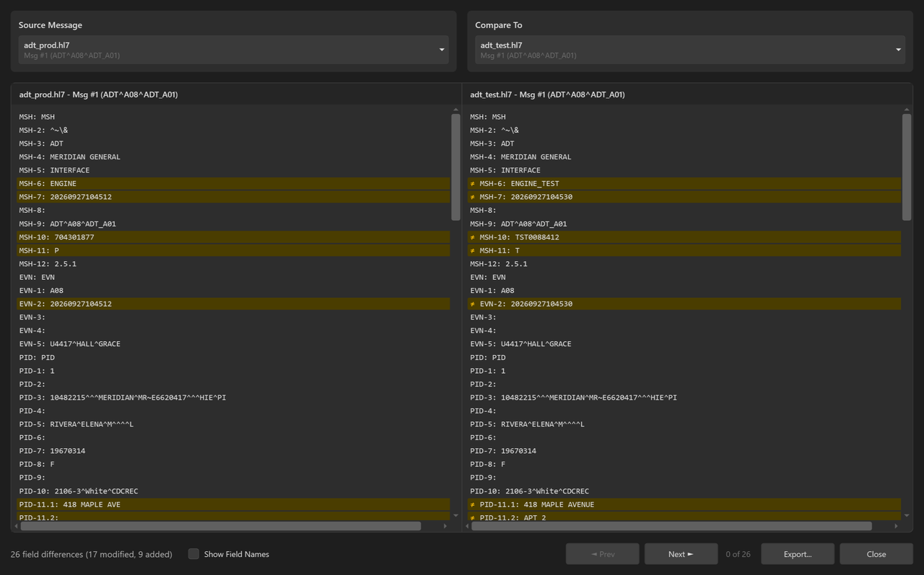This screenshot has height=575, width=924.
Task: Select the source line MSH-9: ADT^A08^ADT_A01
Action: click(x=233, y=224)
